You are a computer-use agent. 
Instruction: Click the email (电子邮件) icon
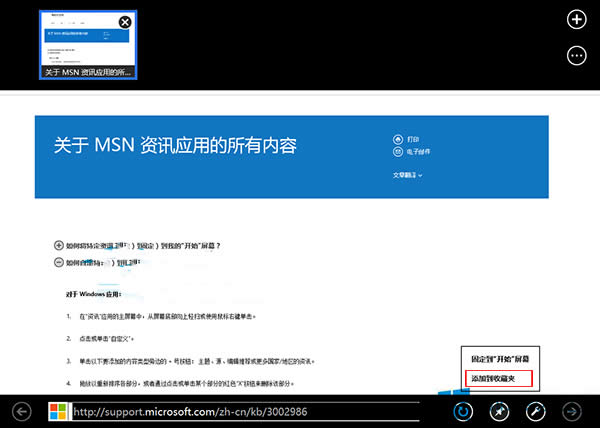pyautogui.click(x=398, y=152)
